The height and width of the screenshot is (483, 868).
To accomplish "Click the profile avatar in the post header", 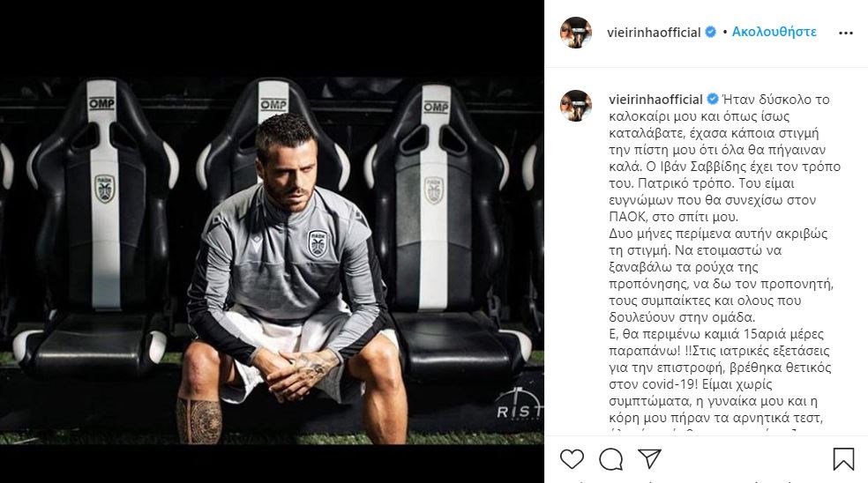I will point(576,33).
